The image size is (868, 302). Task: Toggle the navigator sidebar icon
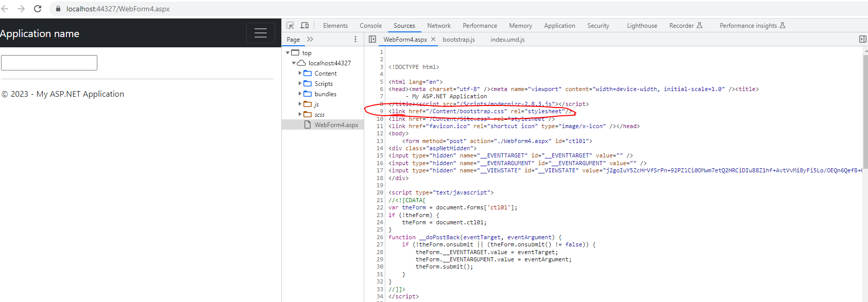pyautogui.click(x=372, y=39)
